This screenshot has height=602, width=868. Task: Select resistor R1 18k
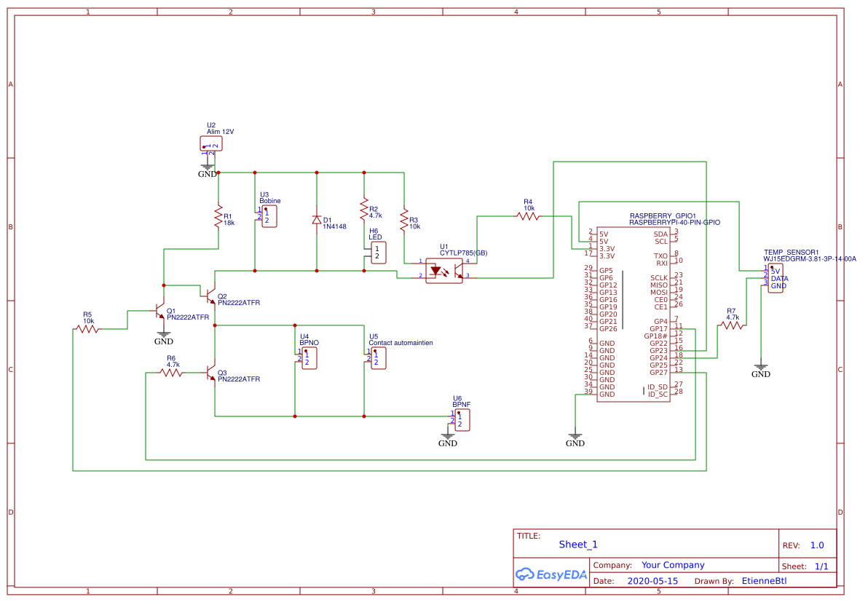point(218,217)
